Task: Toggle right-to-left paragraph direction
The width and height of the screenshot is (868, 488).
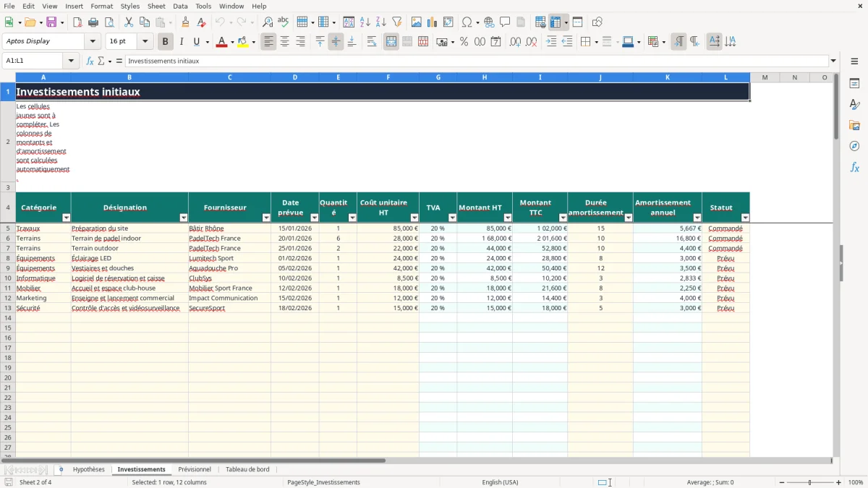Action: click(694, 42)
